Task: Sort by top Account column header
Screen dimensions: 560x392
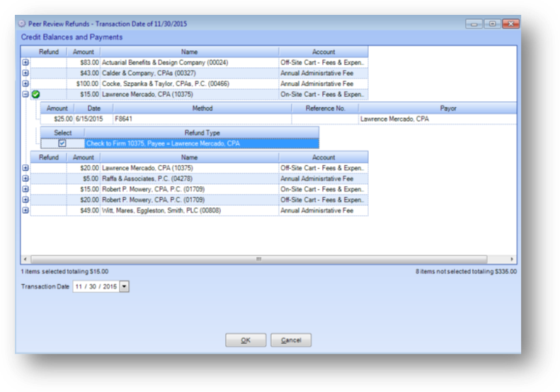Action: pos(324,52)
